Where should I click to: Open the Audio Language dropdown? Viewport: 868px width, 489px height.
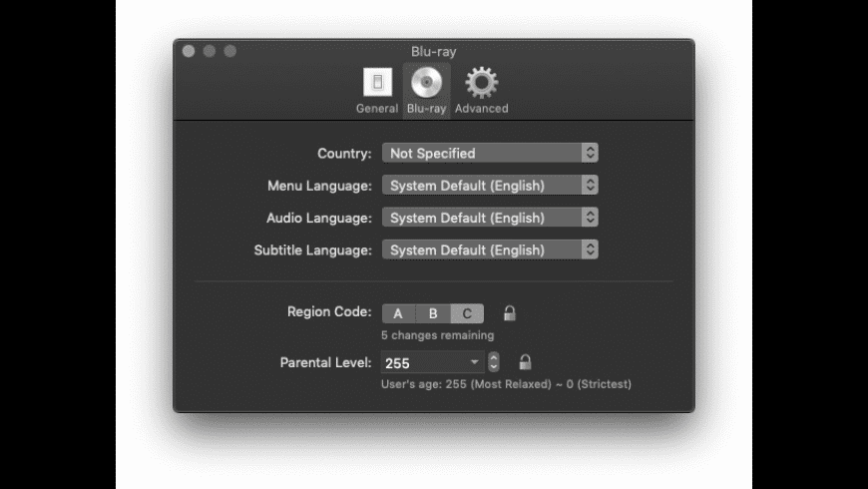click(x=490, y=218)
